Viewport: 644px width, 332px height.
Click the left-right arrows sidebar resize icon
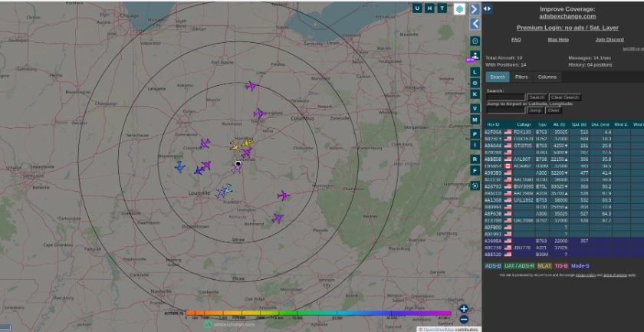click(488, 8)
